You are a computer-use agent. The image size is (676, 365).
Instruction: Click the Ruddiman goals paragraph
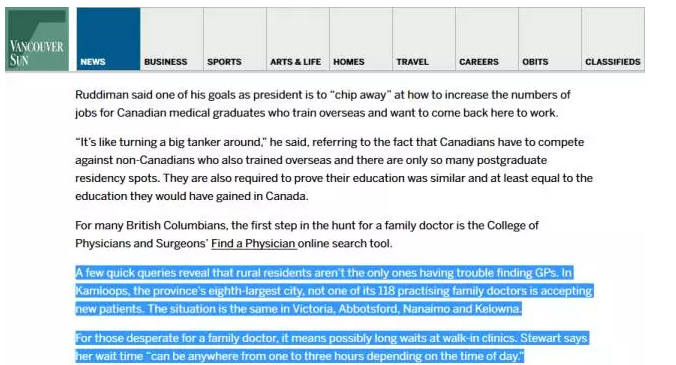(x=322, y=104)
